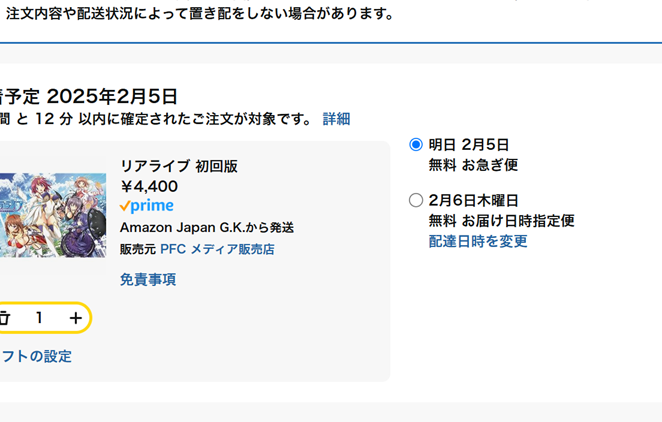Click the 無料 お急ぎ便 option label
This screenshot has width=662, height=422.
click(x=473, y=165)
